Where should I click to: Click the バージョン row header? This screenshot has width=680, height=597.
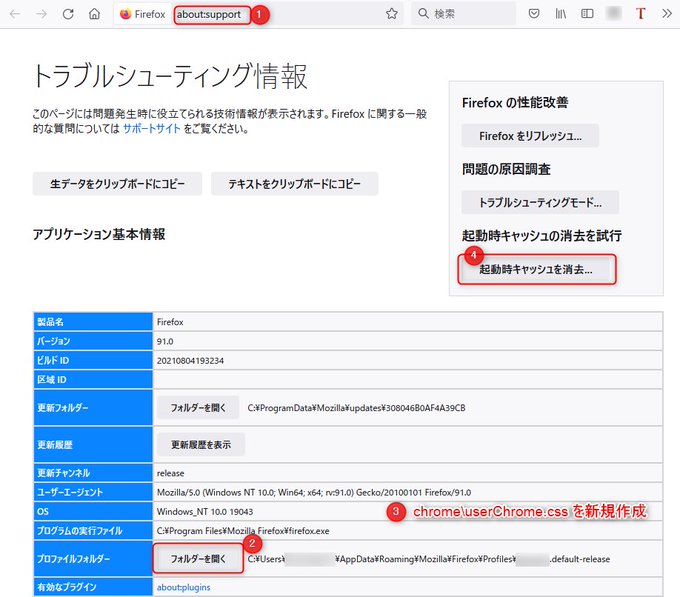point(93,341)
